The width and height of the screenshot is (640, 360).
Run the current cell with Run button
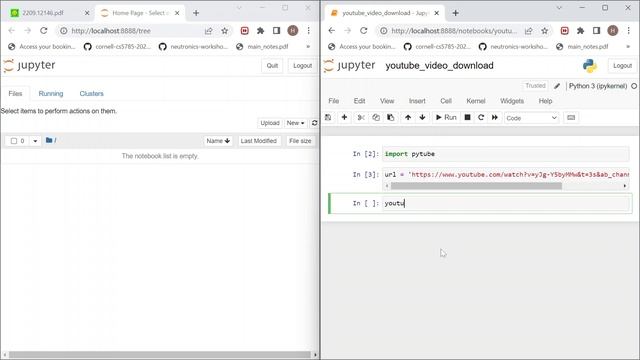446,118
